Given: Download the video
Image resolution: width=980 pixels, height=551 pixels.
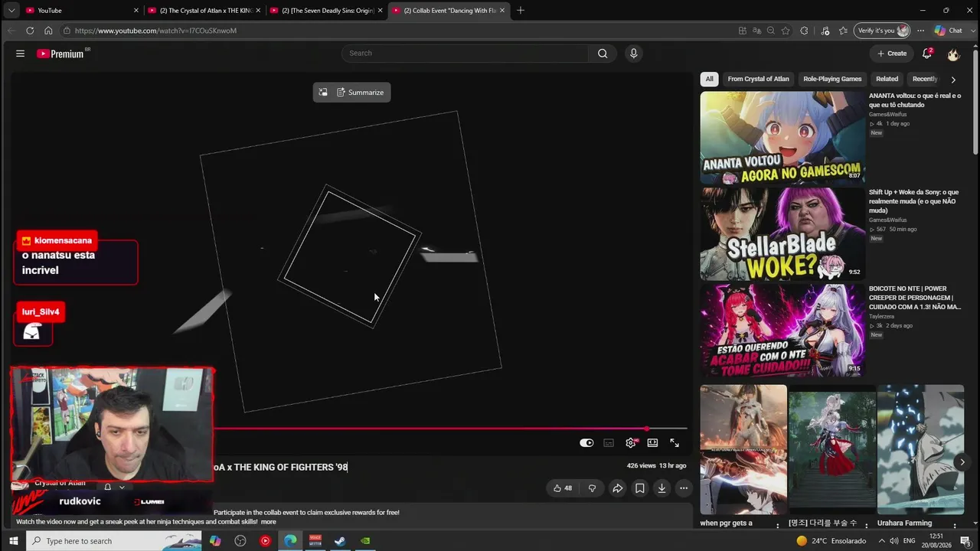Looking at the screenshot, I should (661, 488).
